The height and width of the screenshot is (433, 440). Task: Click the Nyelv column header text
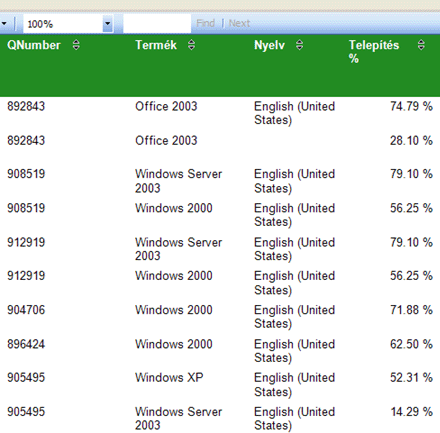(x=269, y=45)
